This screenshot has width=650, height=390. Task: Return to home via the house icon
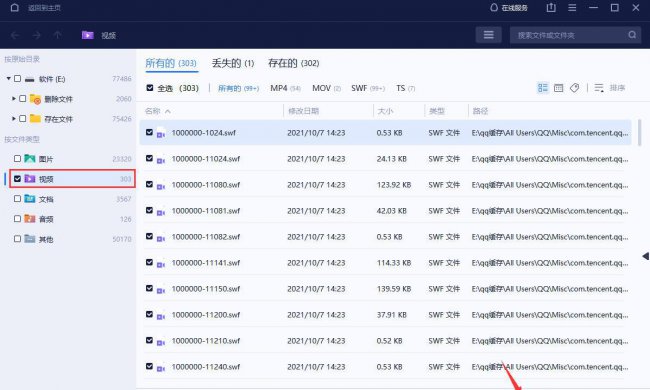(x=15, y=7)
